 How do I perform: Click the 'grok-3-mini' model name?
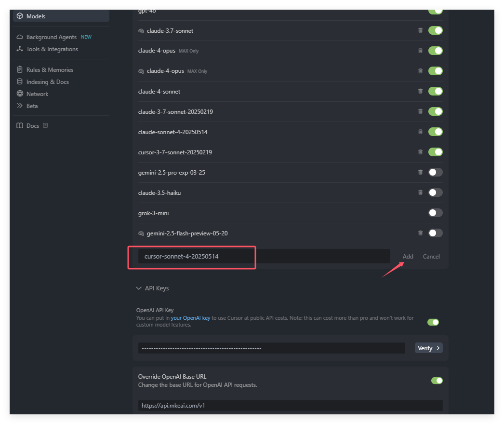[153, 213]
